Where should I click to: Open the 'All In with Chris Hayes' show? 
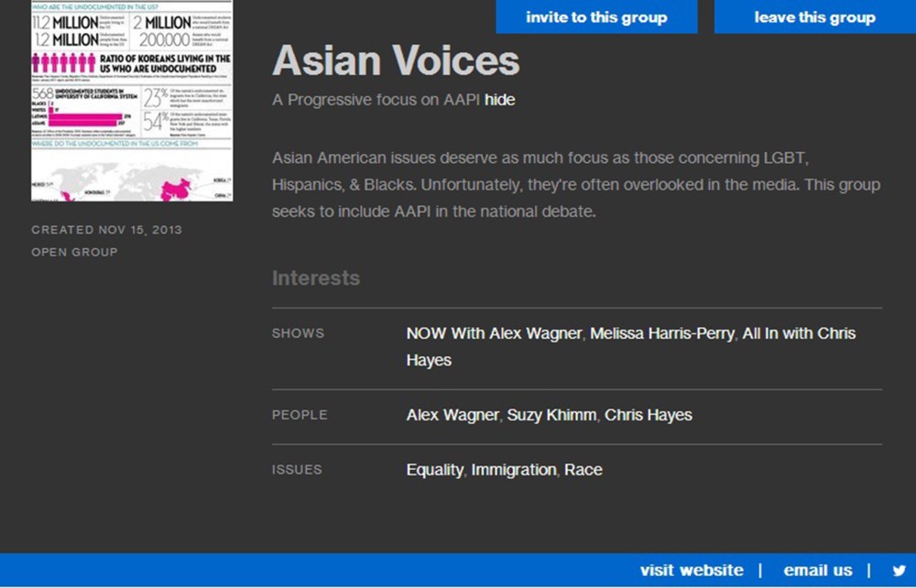point(798,333)
